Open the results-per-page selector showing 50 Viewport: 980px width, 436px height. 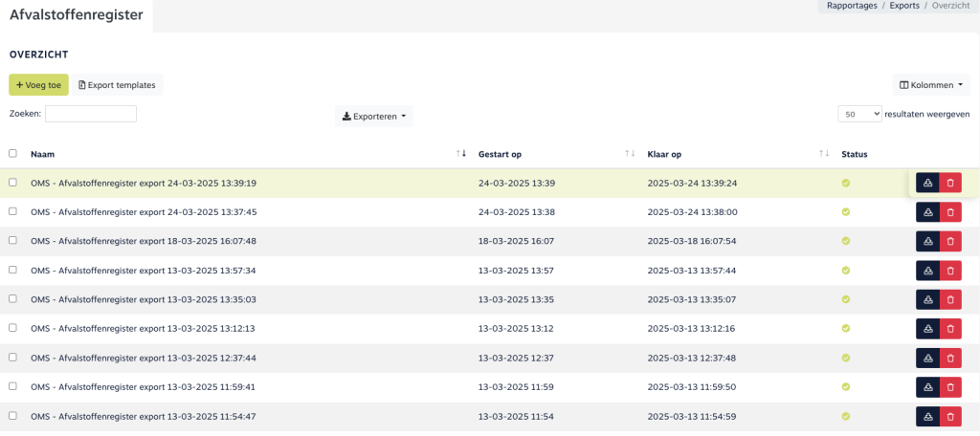(858, 114)
